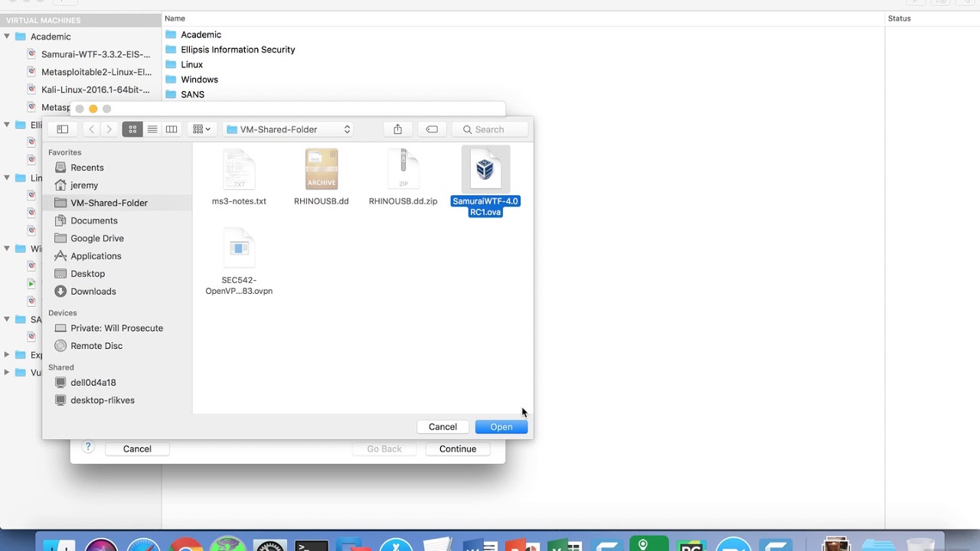The image size is (980, 551).
Task: Expand the Exp folder disclosure triangle
Action: coord(7,354)
